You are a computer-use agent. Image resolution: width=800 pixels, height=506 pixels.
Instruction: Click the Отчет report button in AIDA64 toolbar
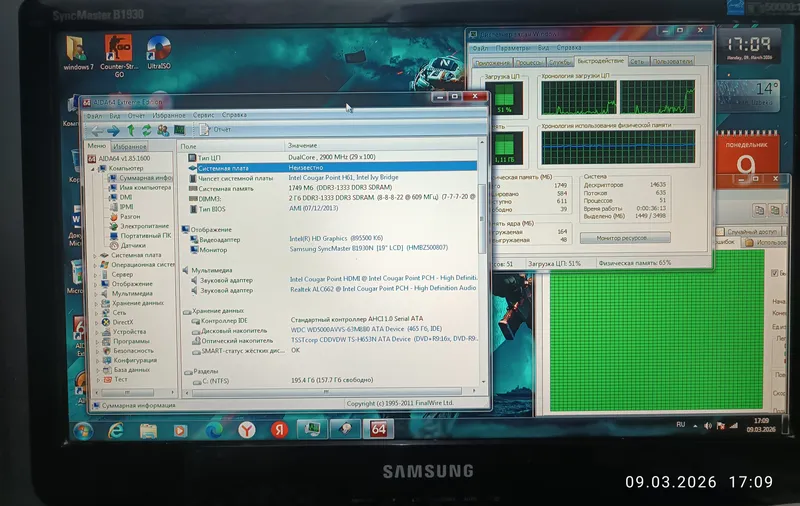coord(215,130)
